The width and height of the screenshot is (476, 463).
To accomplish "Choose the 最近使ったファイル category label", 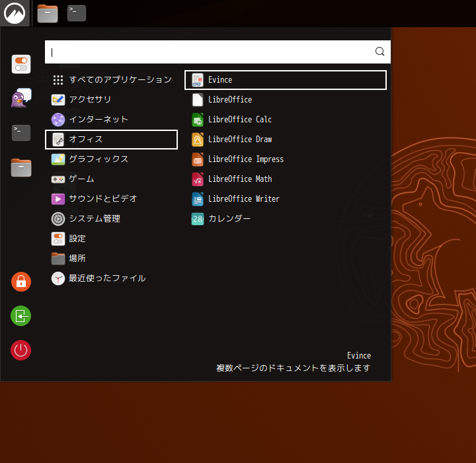I will click(107, 278).
